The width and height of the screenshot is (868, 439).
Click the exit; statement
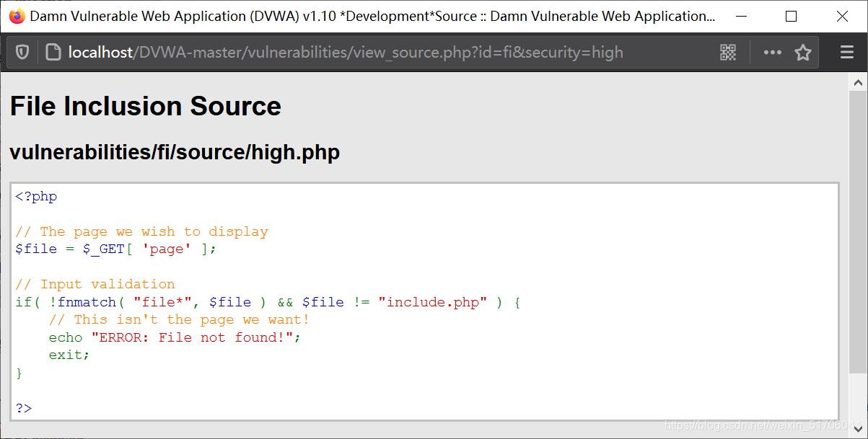[x=69, y=355]
